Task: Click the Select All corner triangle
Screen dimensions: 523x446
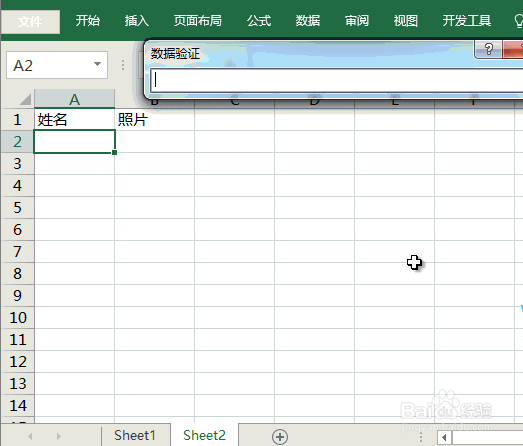Action: pos(25,99)
